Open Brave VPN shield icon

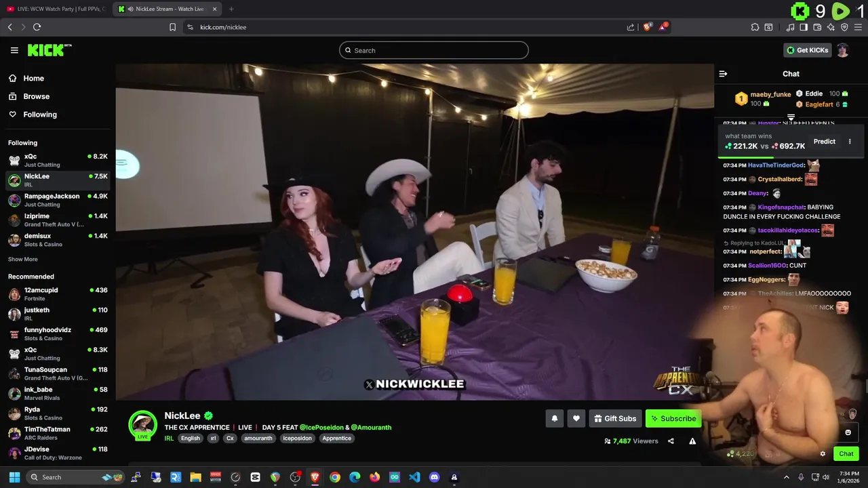click(x=844, y=27)
